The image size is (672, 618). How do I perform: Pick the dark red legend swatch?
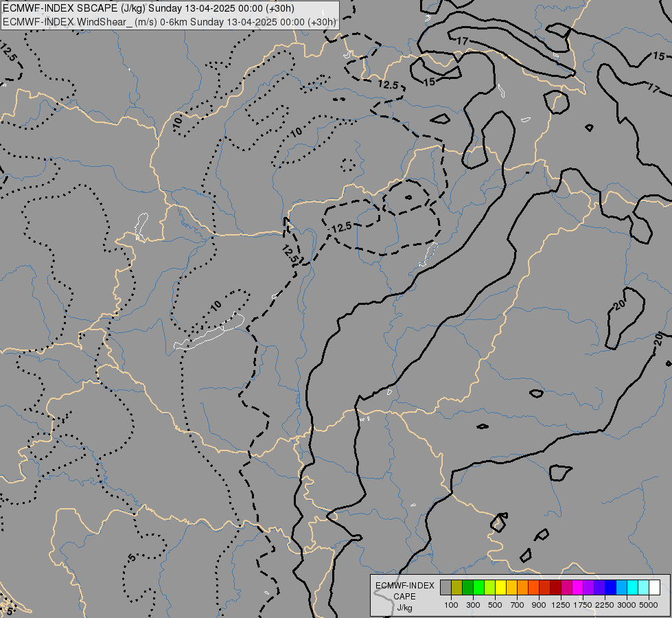click(556, 587)
